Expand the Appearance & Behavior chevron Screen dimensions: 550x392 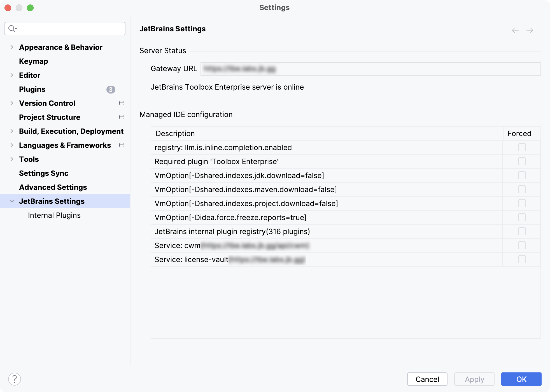(11, 47)
